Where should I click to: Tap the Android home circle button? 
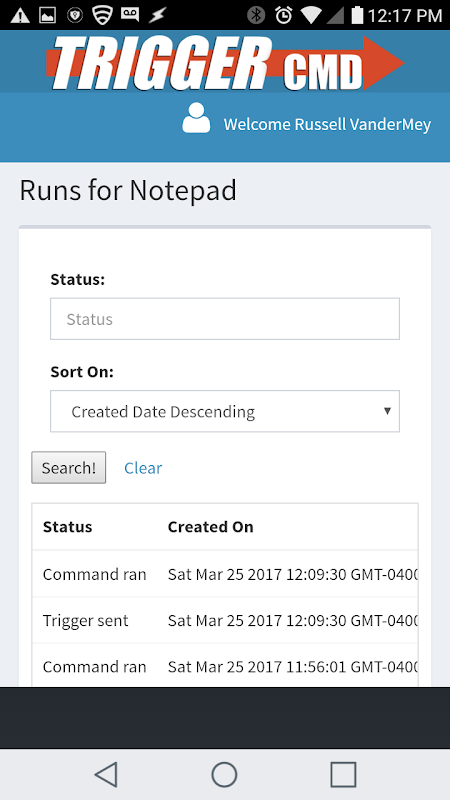pos(224,774)
